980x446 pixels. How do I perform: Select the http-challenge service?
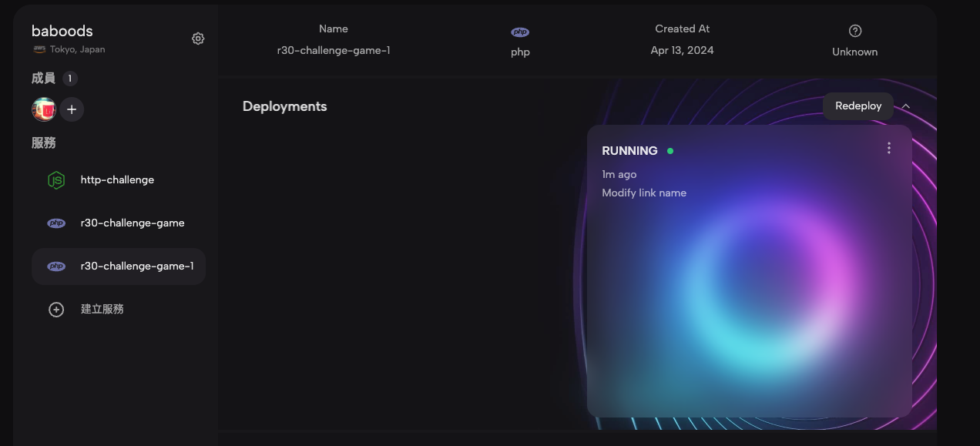tap(117, 180)
